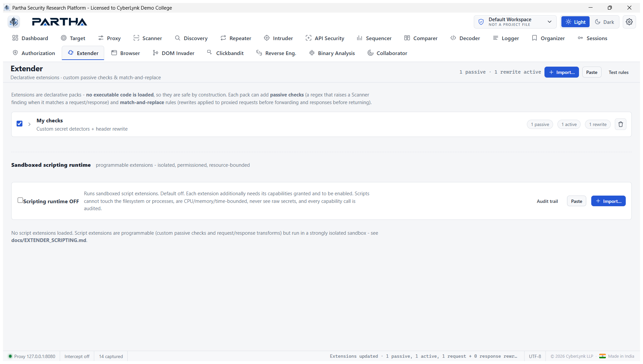This screenshot has width=643, height=364.
Task: Open the Extender tab
Action: tap(83, 53)
